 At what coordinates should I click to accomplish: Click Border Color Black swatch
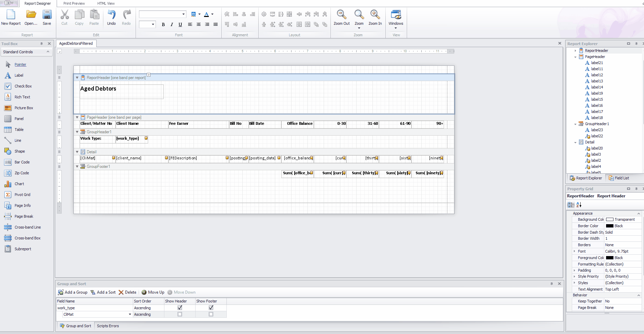609,226
